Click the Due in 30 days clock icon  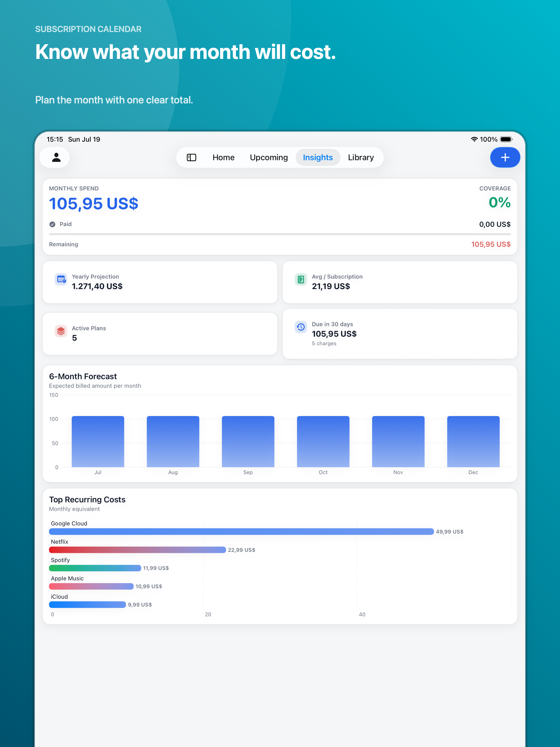click(x=301, y=327)
